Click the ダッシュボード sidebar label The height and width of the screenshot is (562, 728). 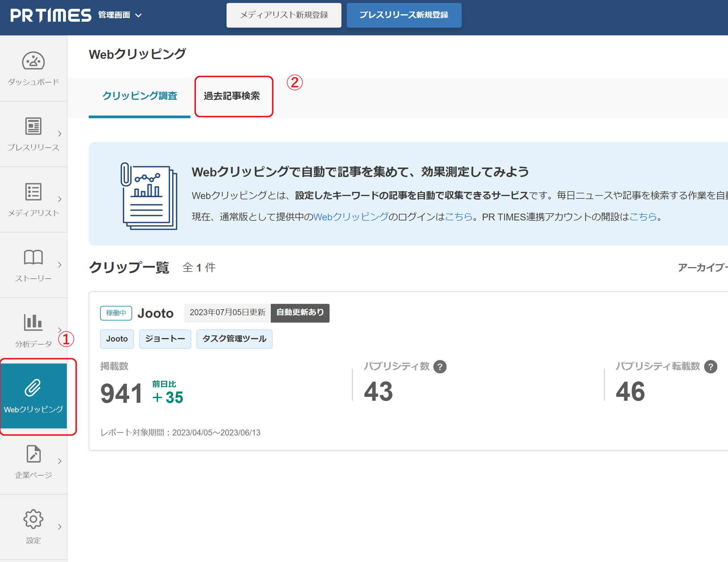[33, 82]
